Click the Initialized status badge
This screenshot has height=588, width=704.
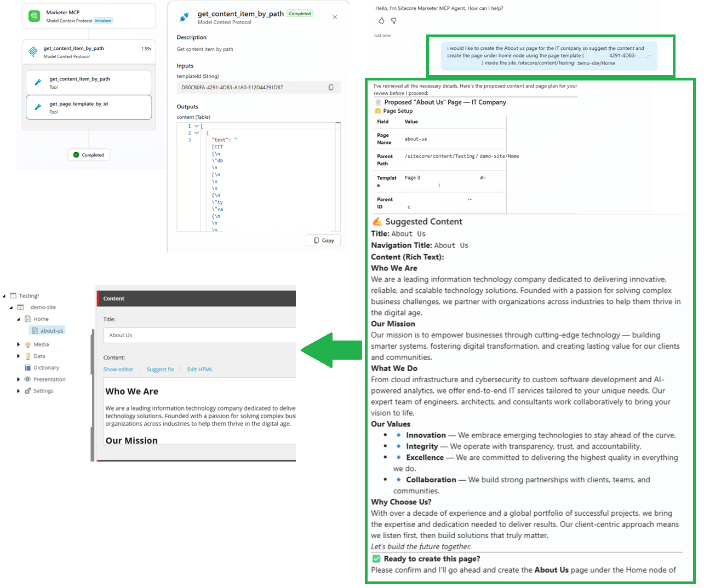coord(103,21)
